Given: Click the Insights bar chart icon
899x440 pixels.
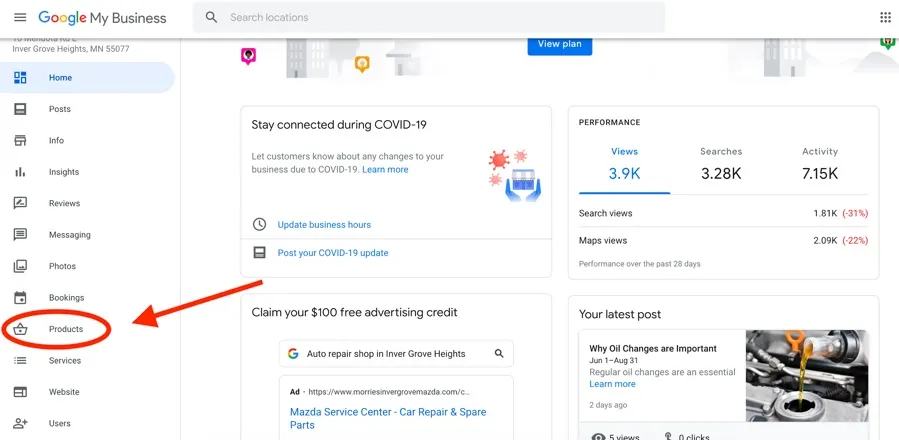Looking at the screenshot, I should 20,172.
